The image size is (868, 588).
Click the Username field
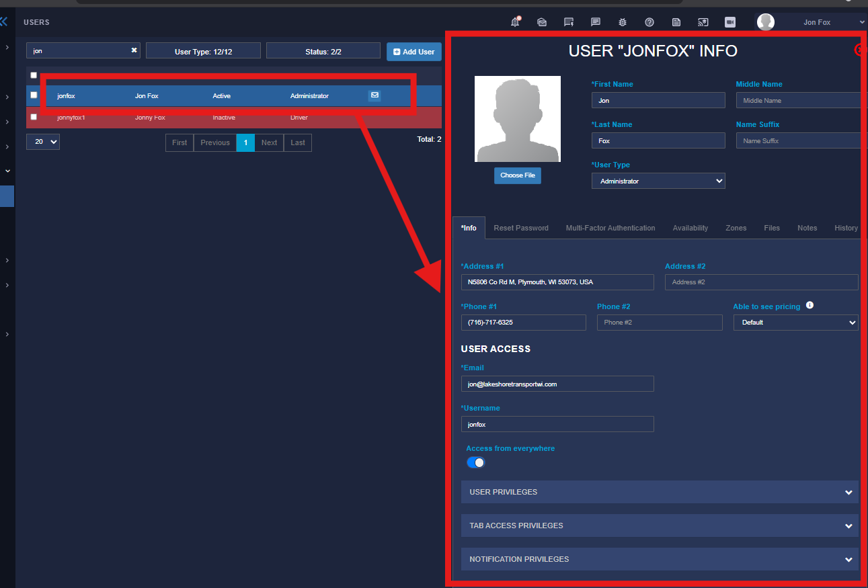pyautogui.click(x=557, y=424)
